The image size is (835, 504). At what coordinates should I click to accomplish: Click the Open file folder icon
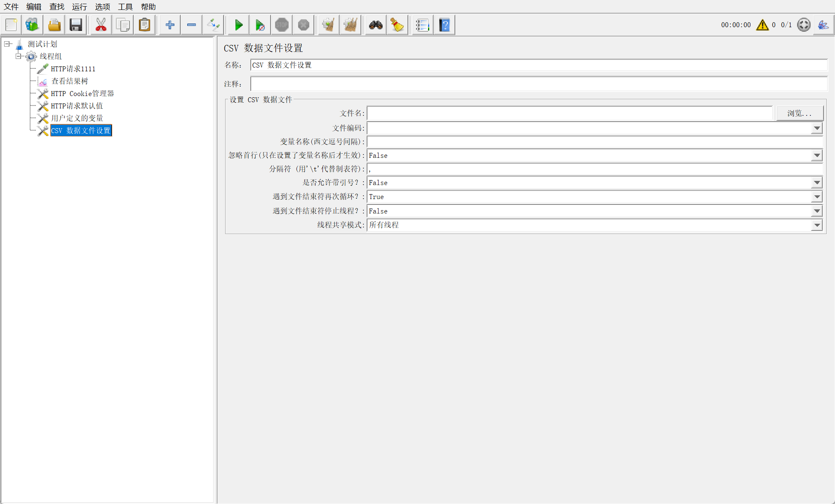click(54, 25)
